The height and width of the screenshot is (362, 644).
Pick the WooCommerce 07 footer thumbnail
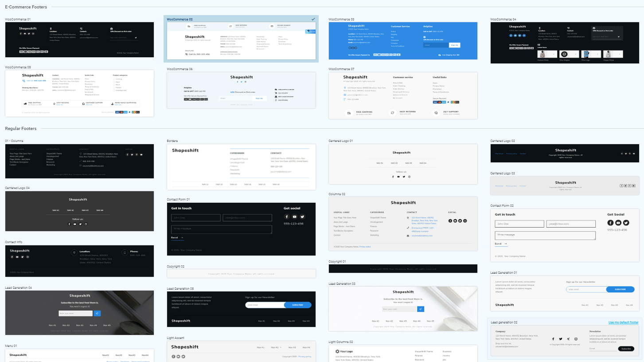pyautogui.click(x=403, y=95)
